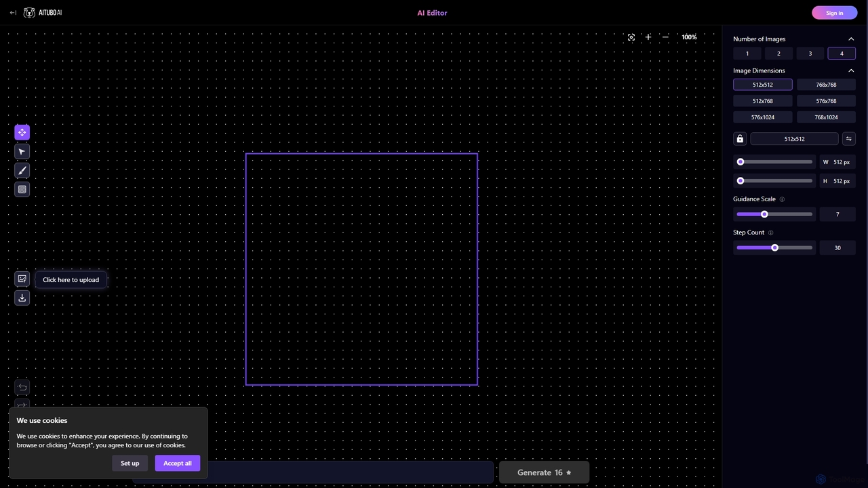Adjust the height slider
Viewport: 868px width, 488px height.
pyautogui.click(x=774, y=181)
